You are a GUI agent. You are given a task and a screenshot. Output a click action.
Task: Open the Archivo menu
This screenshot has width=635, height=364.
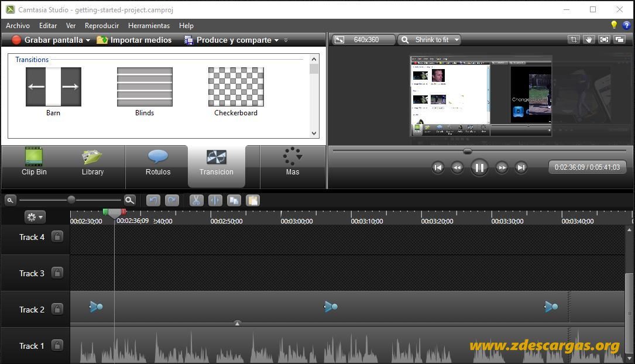coord(18,26)
